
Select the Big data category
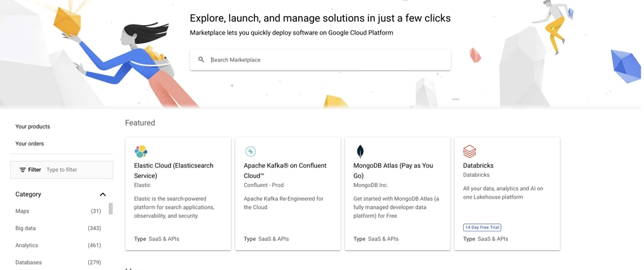[x=58, y=228]
